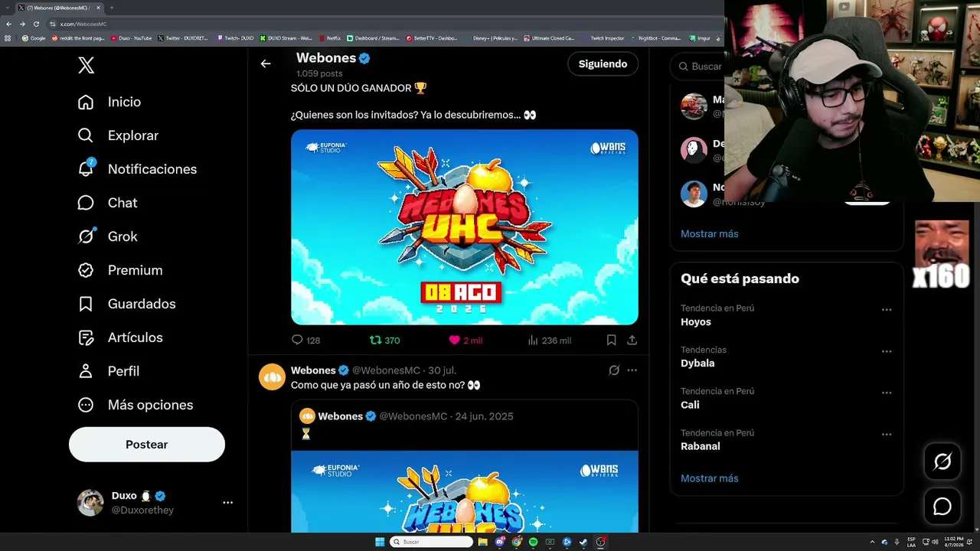The height and width of the screenshot is (551, 980).
Task: Click the browser back arrow
Action: coord(8,24)
